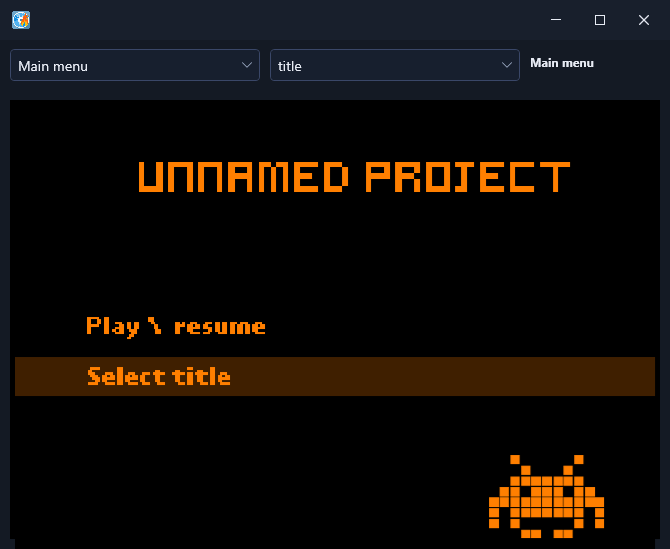Open the Main menu dropdown
Screen dimensions: 670x549
click(x=135, y=65)
